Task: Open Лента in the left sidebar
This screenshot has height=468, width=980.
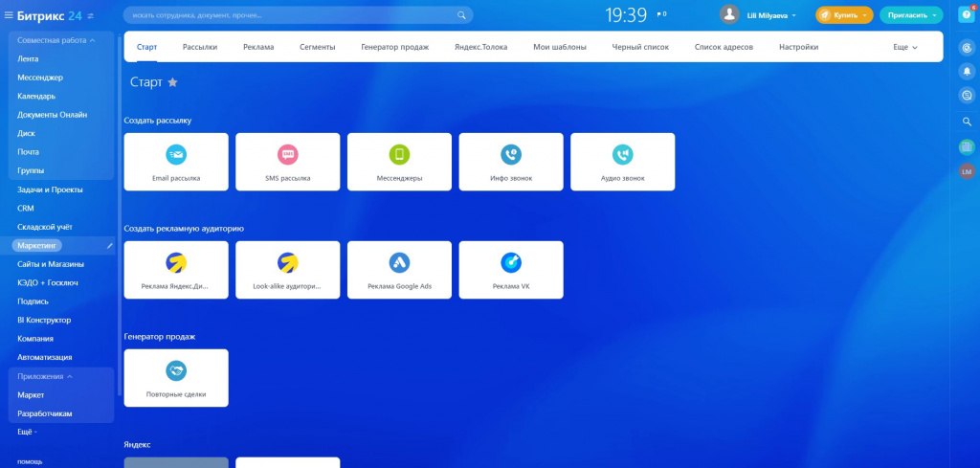Action: click(x=28, y=58)
